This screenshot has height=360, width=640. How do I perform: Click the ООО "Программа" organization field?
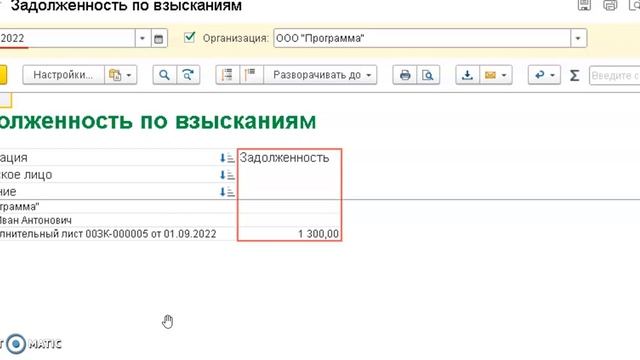point(422,38)
